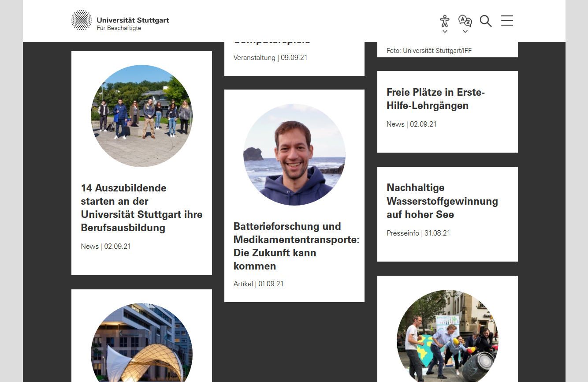
Task: Click 'Für Beschäftigte' text under logo
Action: (119, 28)
